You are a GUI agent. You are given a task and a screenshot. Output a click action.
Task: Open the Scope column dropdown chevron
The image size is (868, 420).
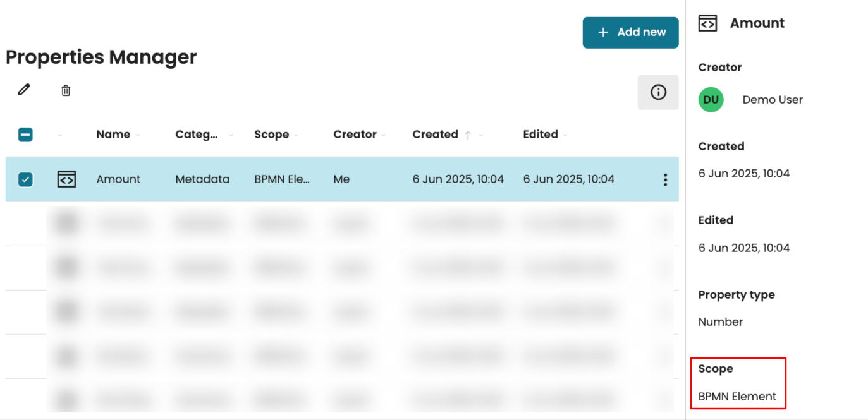pos(296,135)
